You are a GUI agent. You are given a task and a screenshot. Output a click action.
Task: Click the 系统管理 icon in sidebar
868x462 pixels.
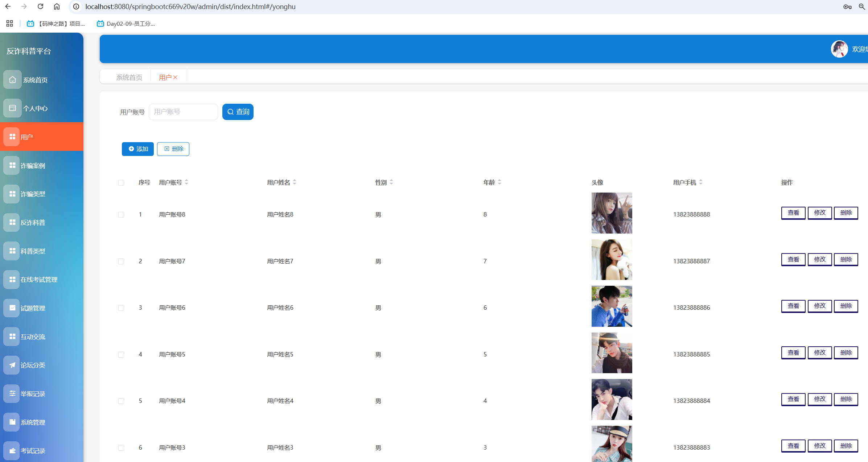[12, 422]
